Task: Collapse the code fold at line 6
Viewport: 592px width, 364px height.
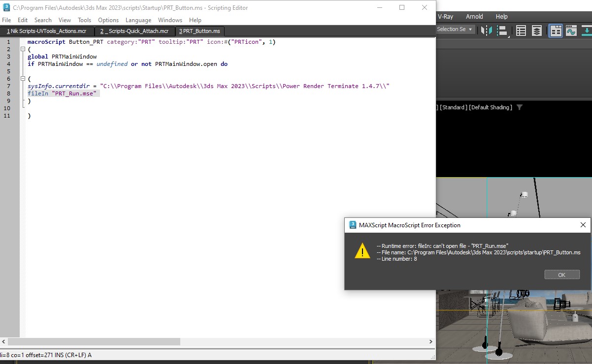Action: (23, 79)
